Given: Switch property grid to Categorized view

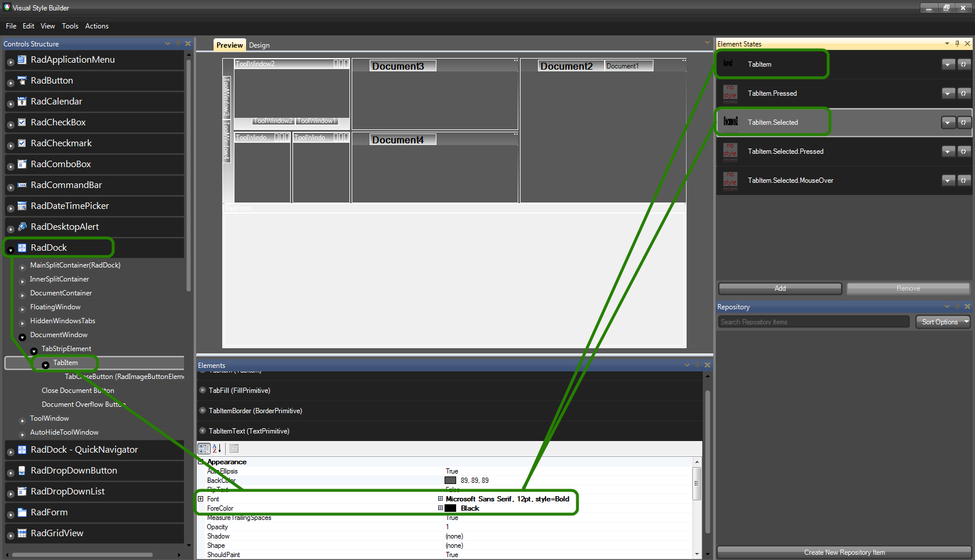Looking at the screenshot, I should (204, 449).
